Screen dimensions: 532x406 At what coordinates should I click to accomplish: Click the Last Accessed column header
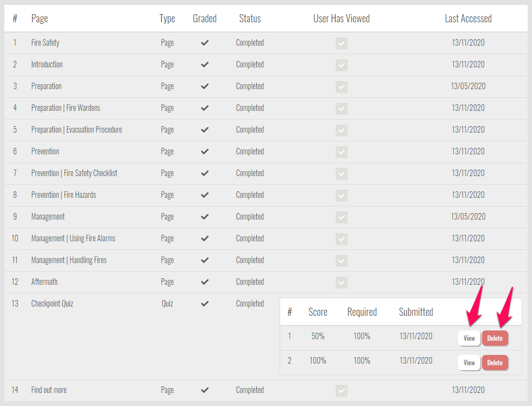tap(468, 18)
